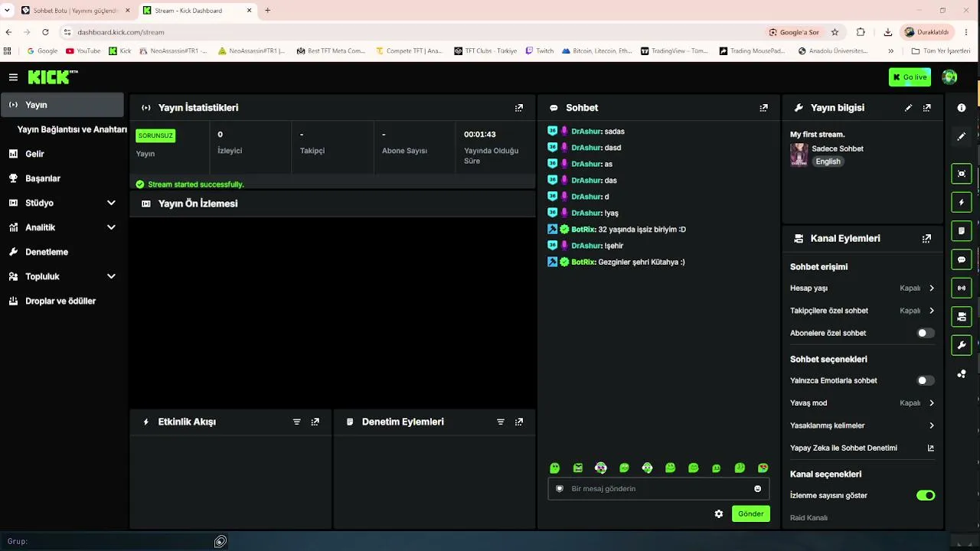
Task: Click the English language tag
Action: click(828, 161)
